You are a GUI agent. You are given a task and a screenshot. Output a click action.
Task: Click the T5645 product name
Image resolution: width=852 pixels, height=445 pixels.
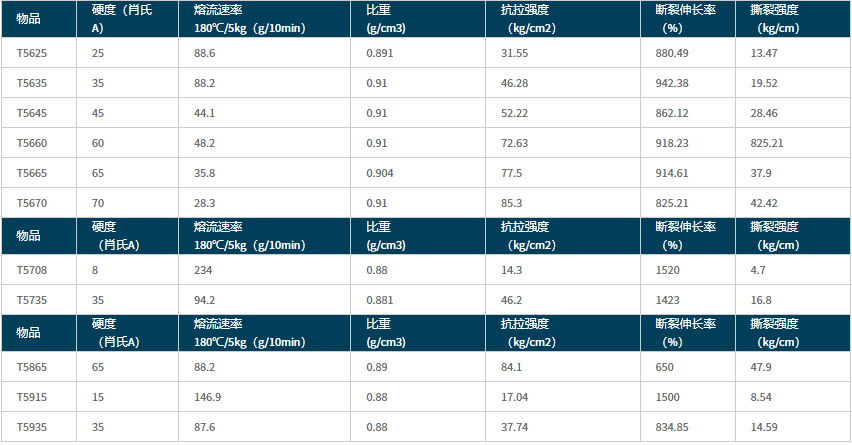[x=32, y=113]
